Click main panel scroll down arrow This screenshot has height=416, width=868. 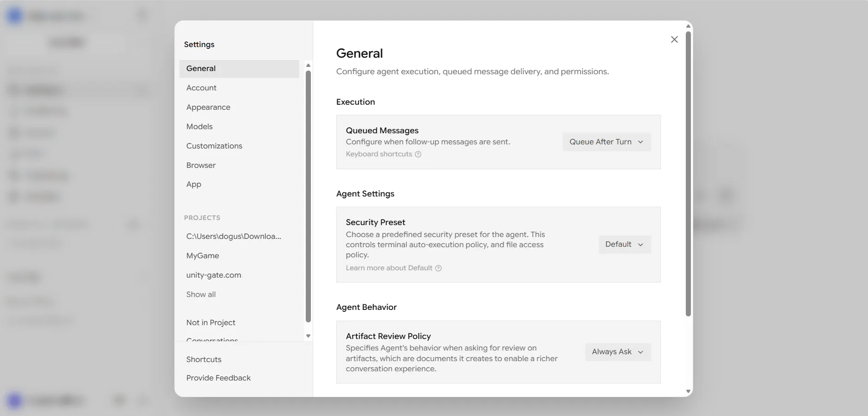coord(688,392)
